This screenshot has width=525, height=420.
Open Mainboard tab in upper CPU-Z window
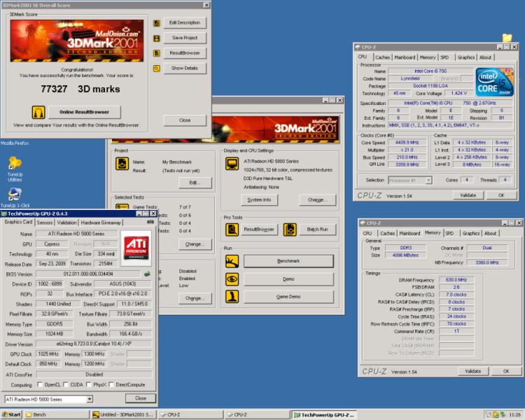(405, 57)
